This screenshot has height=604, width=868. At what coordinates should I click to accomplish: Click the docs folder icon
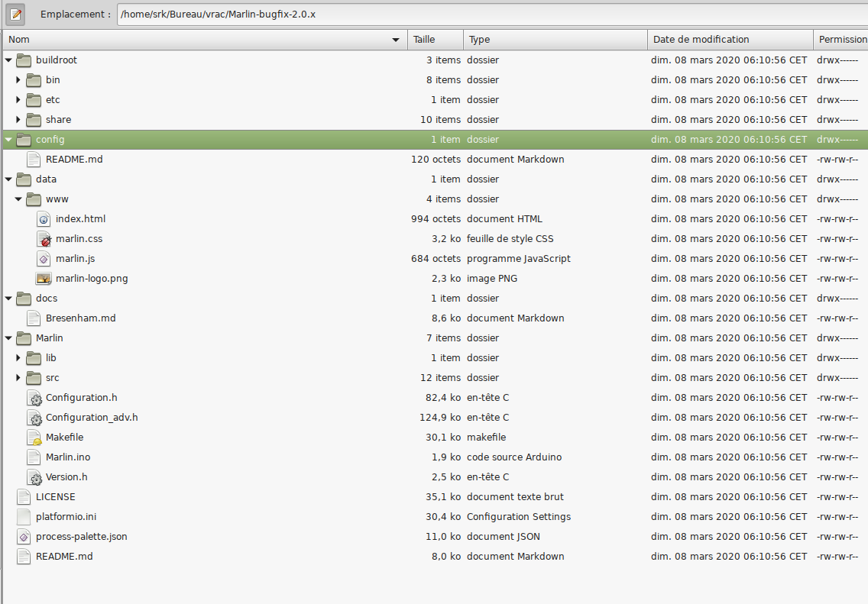click(24, 298)
